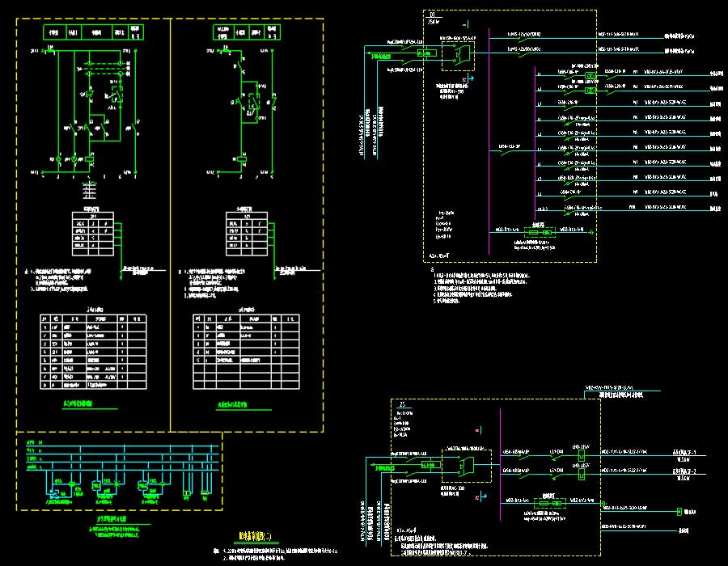
Task: Click the green dashed surge protector box in lower panel
Action: tap(550, 504)
